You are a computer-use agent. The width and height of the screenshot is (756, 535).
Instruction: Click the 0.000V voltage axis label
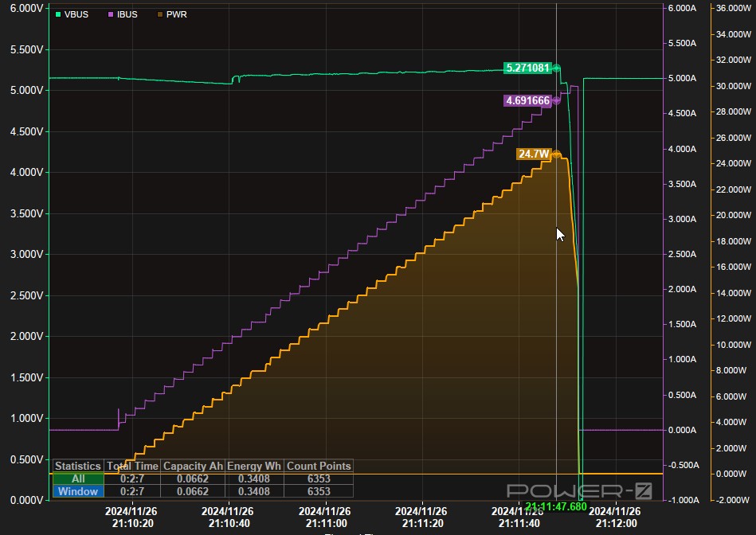pyautogui.click(x=26, y=500)
